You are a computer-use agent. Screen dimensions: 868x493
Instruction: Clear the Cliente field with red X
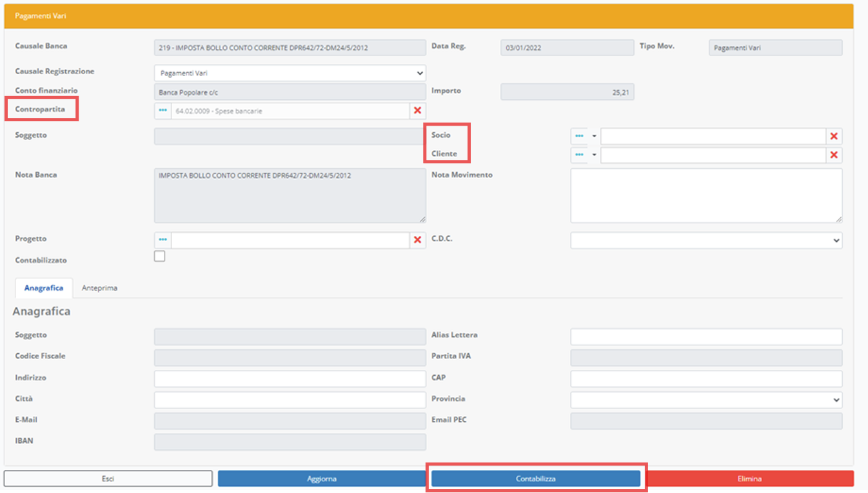pos(834,155)
